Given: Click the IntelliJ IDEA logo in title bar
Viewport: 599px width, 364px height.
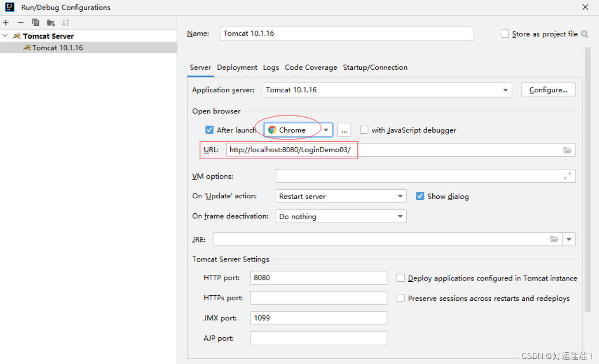Looking at the screenshot, I should pyautogui.click(x=10, y=7).
